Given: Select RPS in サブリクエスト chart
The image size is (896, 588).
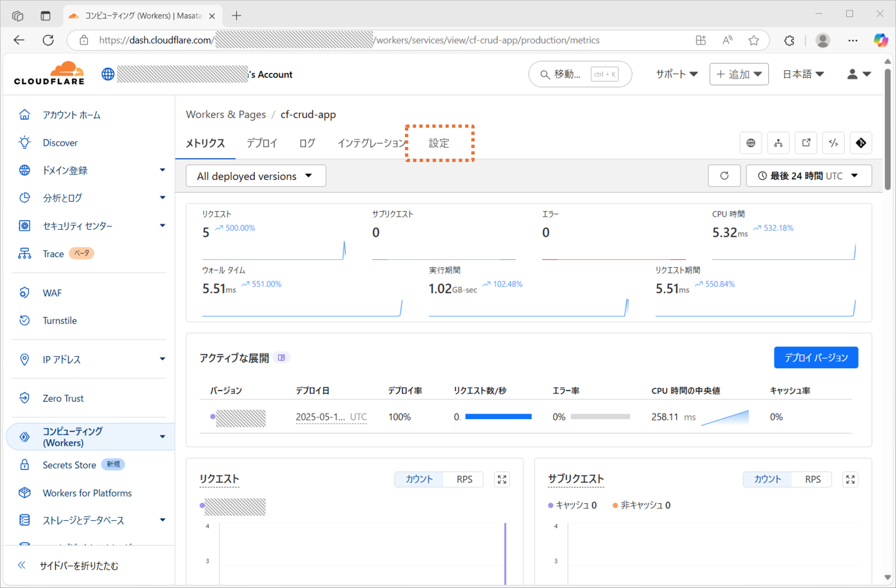Looking at the screenshot, I should pyautogui.click(x=813, y=479).
